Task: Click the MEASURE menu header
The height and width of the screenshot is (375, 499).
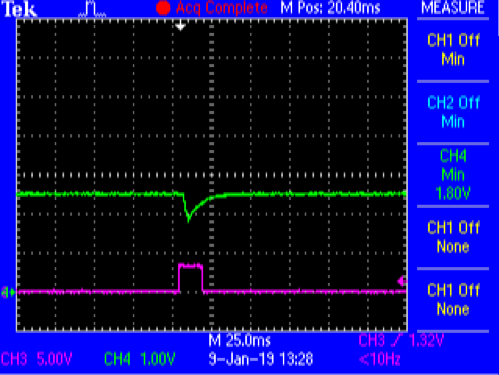Action: [453, 8]
